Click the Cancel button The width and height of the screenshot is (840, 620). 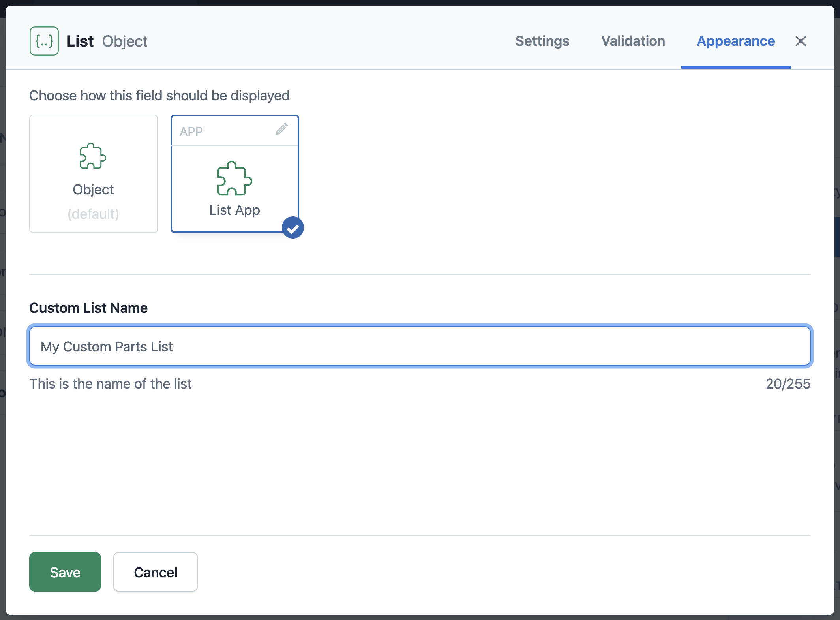pos(155,572)
